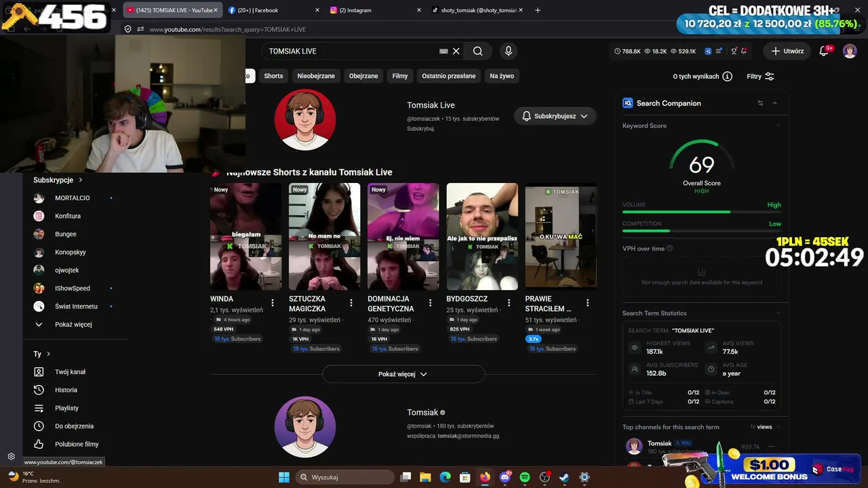Open Do obejrzenia in the sidebar
The image size is (868, 488).
pyautogui.click(x=75, y=426)
